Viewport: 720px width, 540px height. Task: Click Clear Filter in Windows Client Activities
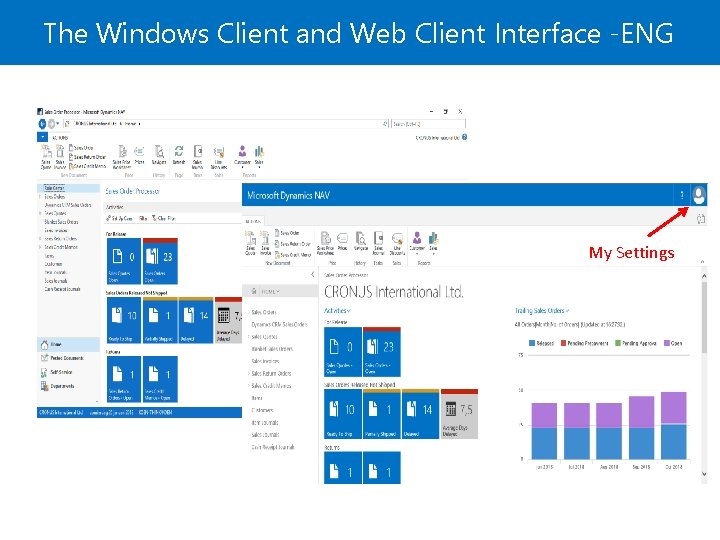(x=164, y=219)
